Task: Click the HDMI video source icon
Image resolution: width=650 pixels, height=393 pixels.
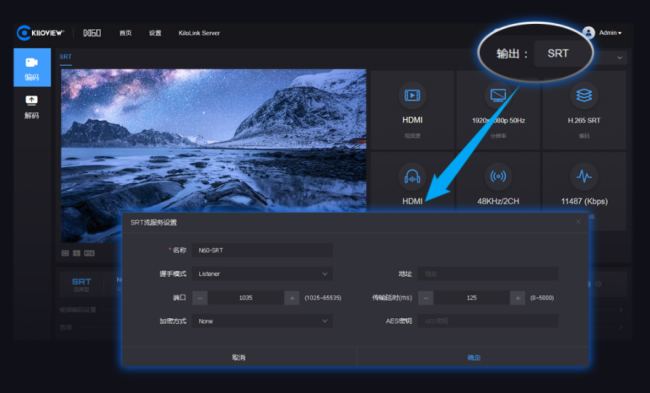Action: click(412, 96)
